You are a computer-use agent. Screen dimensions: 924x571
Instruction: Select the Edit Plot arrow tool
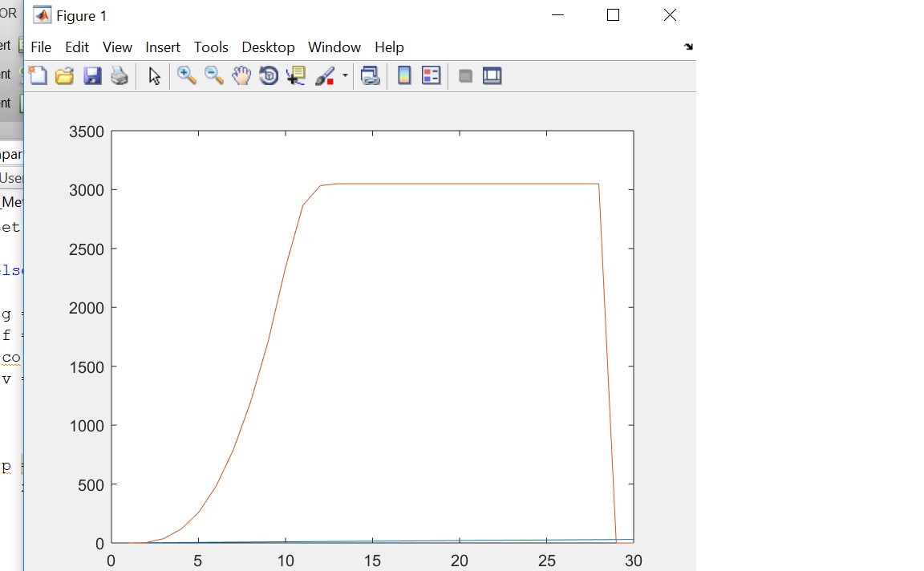(x=154, y=76)
